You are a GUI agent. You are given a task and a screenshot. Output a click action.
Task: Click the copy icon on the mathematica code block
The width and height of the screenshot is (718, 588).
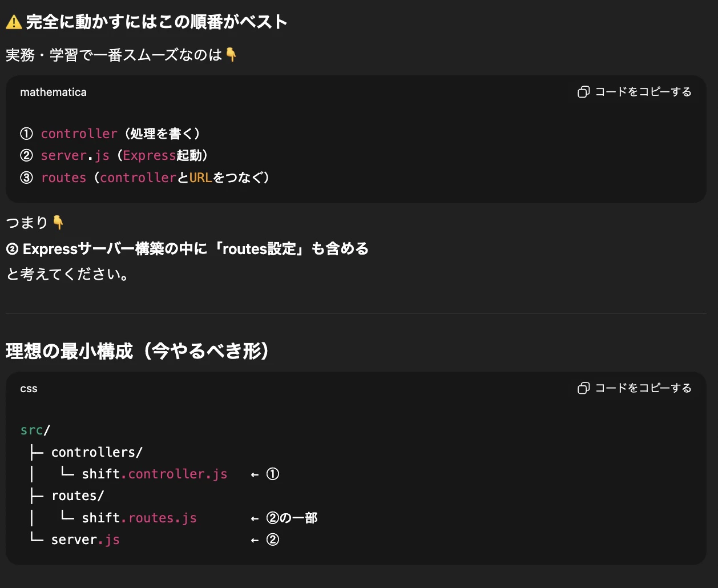coord(583,91)
